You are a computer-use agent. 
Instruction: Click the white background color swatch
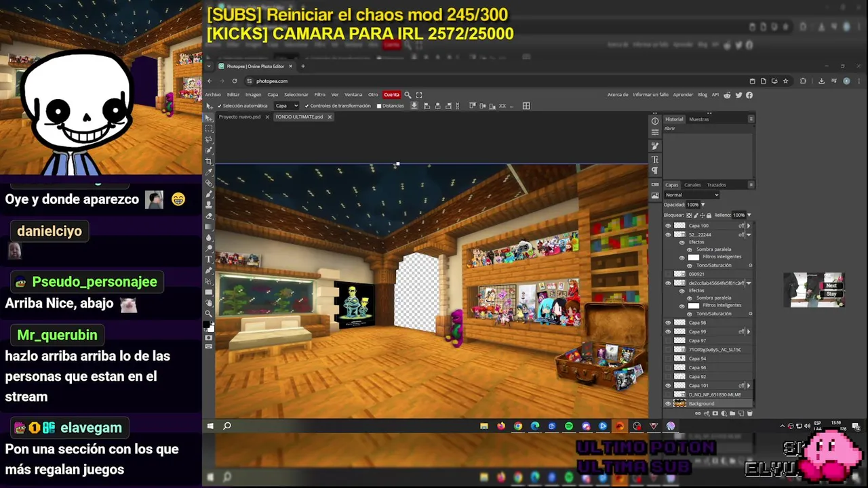(x=212, y=330)
